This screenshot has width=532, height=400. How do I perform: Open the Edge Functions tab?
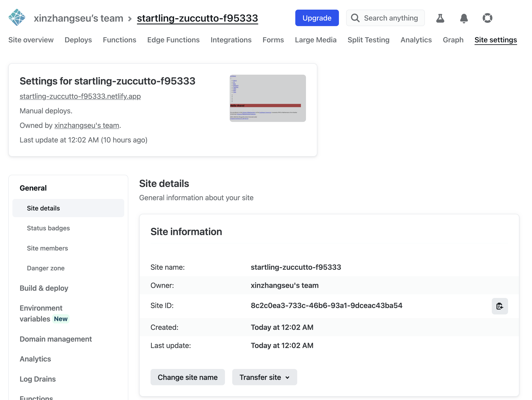point(173,40)
